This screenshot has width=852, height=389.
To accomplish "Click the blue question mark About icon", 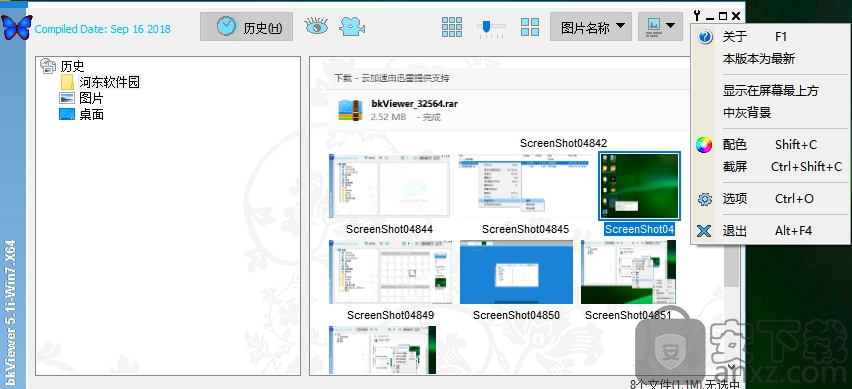I will [x=705, y=37].
